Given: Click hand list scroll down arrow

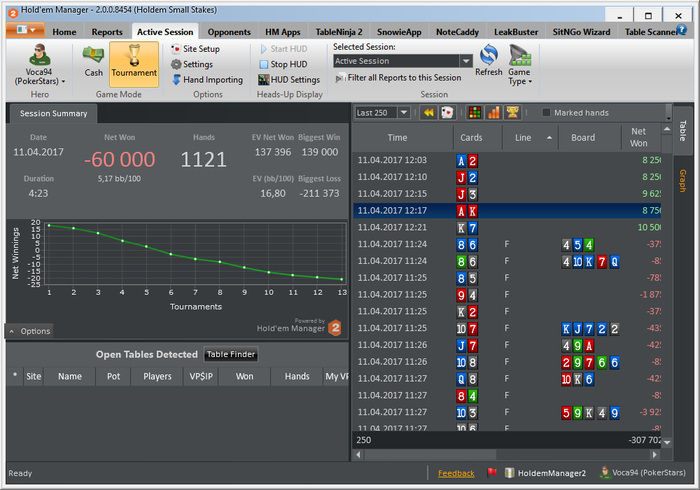Looking at the screenshot, I should point(667,442).
